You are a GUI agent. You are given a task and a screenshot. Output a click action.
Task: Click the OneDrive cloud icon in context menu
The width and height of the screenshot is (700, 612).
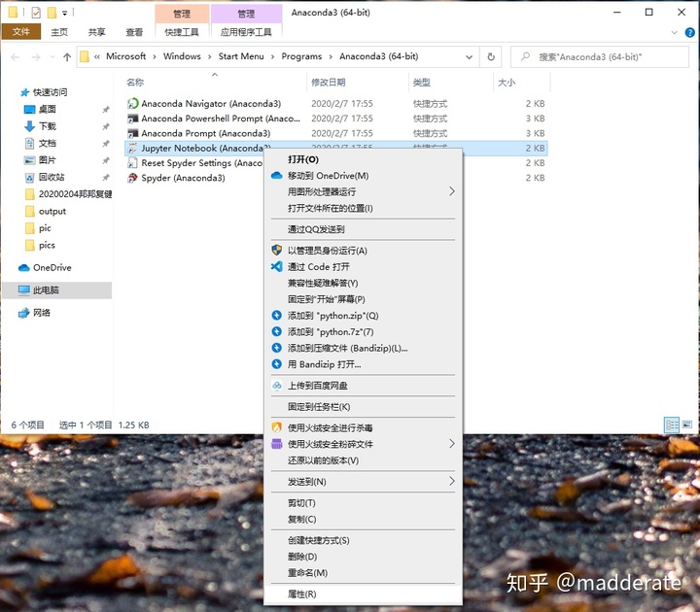(x=277, y=176)
